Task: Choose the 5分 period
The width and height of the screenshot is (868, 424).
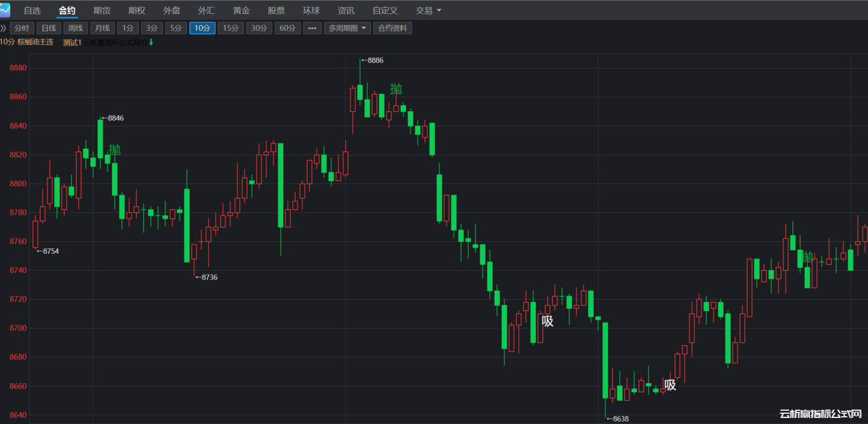Action: 176,28
